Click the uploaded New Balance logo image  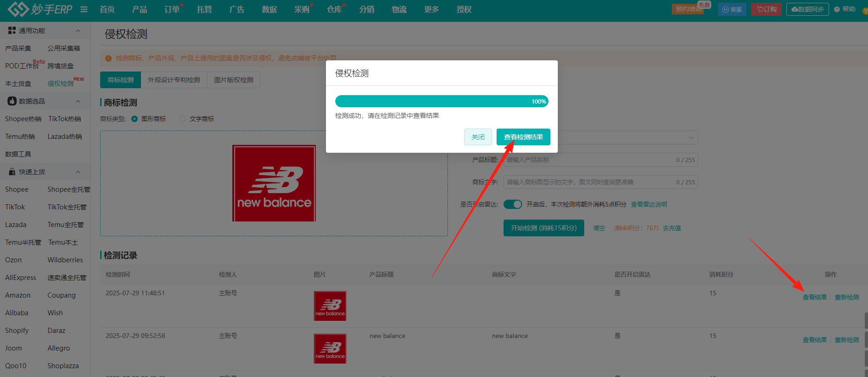click(x=274, y=183)
